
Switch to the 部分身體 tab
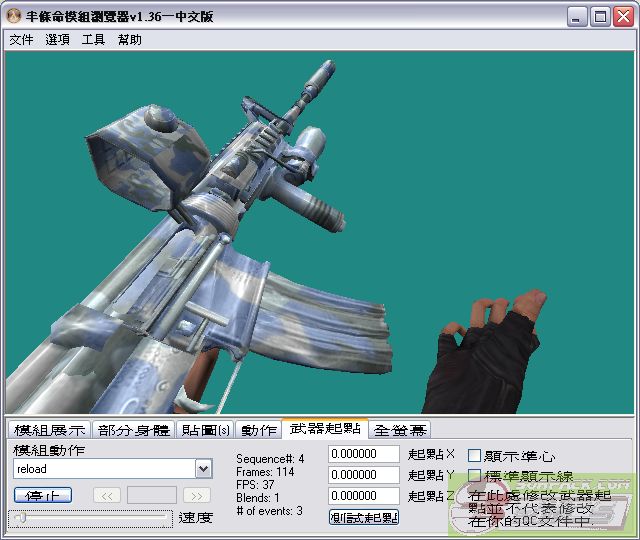point(133,430)
